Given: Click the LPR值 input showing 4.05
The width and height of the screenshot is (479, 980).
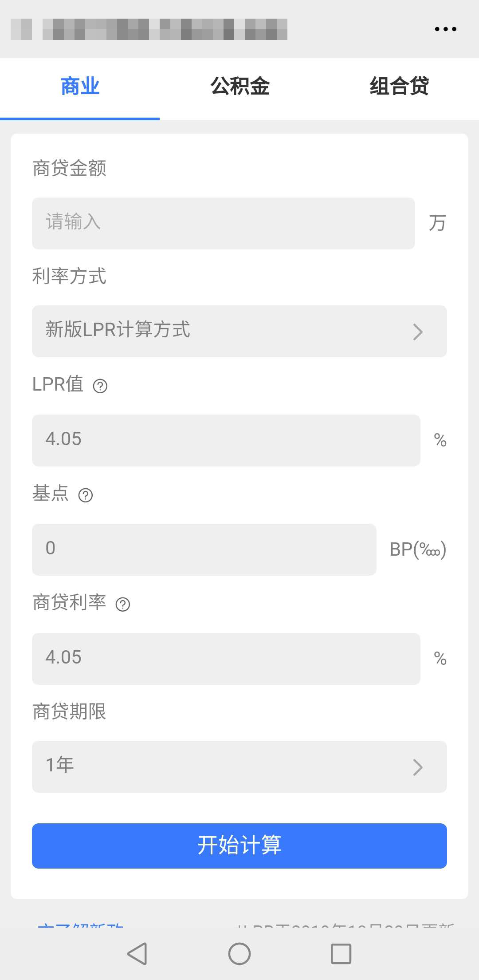Looking at the screenshot, I should click(x=226, y=440).
